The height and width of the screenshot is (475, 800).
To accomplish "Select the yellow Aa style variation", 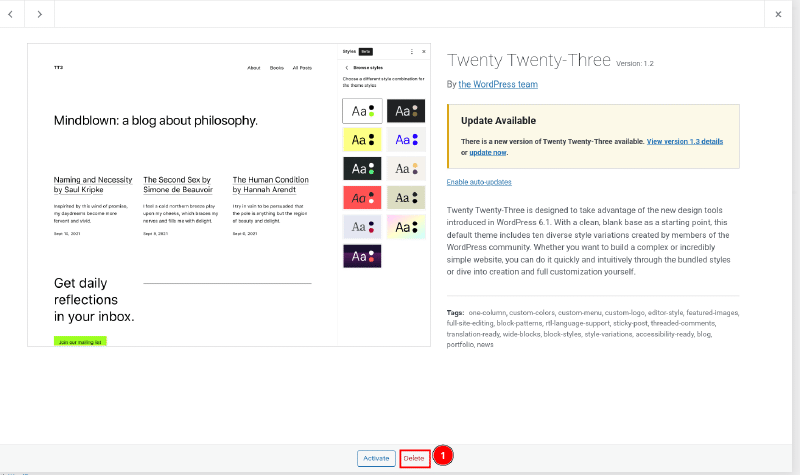I will point(362,140).
